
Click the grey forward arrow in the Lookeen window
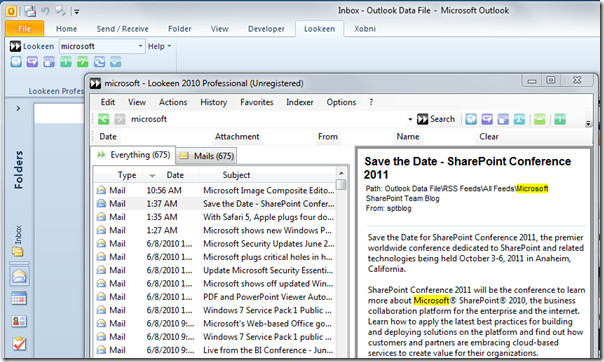pos(120,119)
